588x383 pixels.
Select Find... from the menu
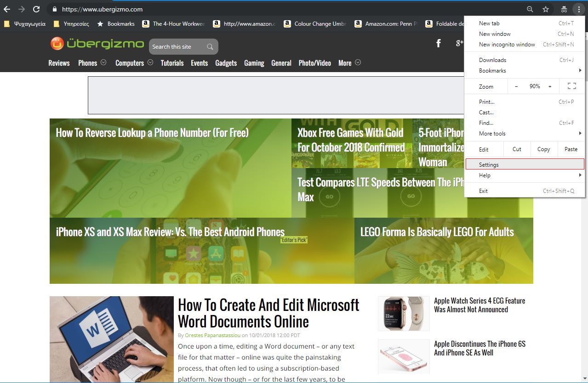click(x=525, y=123)
